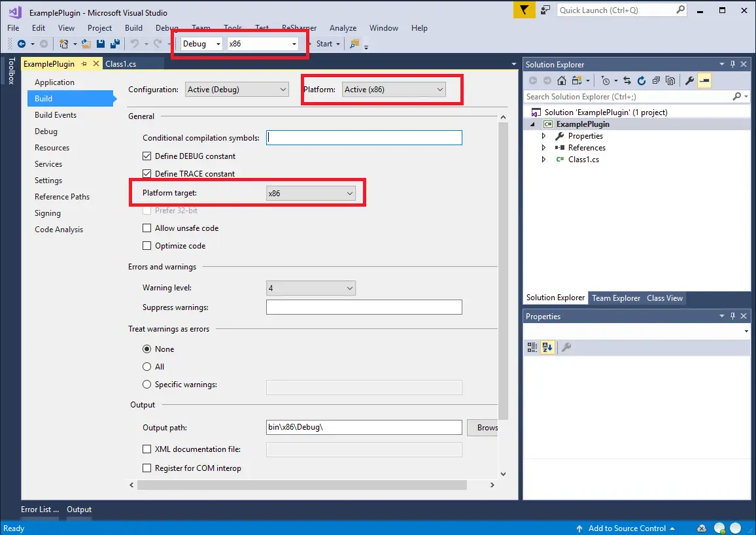Screen dimensions: 756x535
Task: Click the Collapse All icon in Solution Explorer
Action: pyautogui.click(x=656, y=80)
